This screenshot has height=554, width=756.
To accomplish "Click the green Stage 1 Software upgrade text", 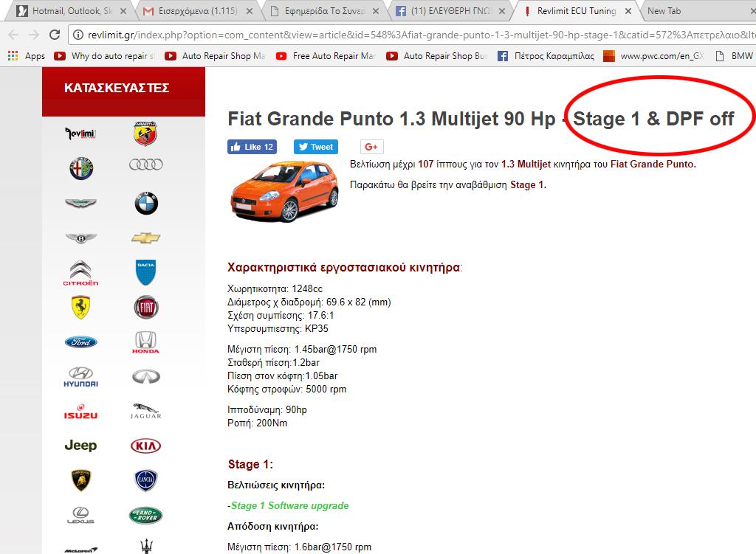I will (288, 505).
